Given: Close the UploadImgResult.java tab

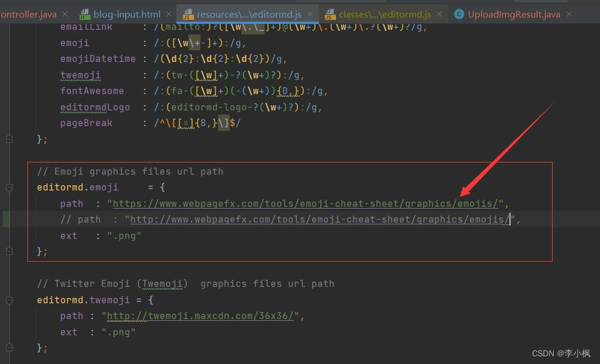Looking at the screenshot, I should click(569, 14).
